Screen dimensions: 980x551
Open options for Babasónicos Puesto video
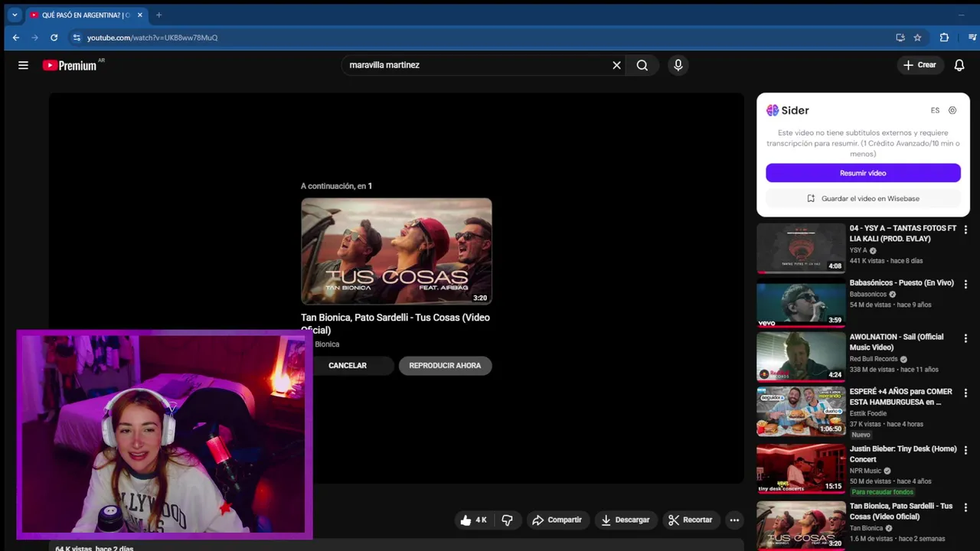pyautogui.click(x=965, y=284)
